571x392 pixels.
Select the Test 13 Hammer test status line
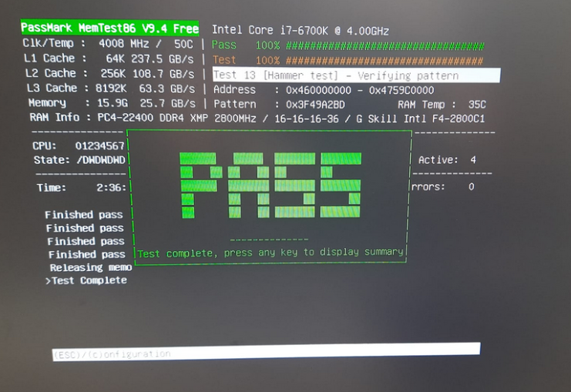point(357,75)
